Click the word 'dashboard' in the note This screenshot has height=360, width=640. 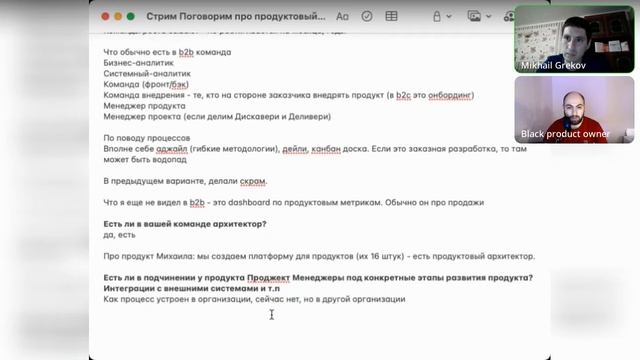[249, 202]
